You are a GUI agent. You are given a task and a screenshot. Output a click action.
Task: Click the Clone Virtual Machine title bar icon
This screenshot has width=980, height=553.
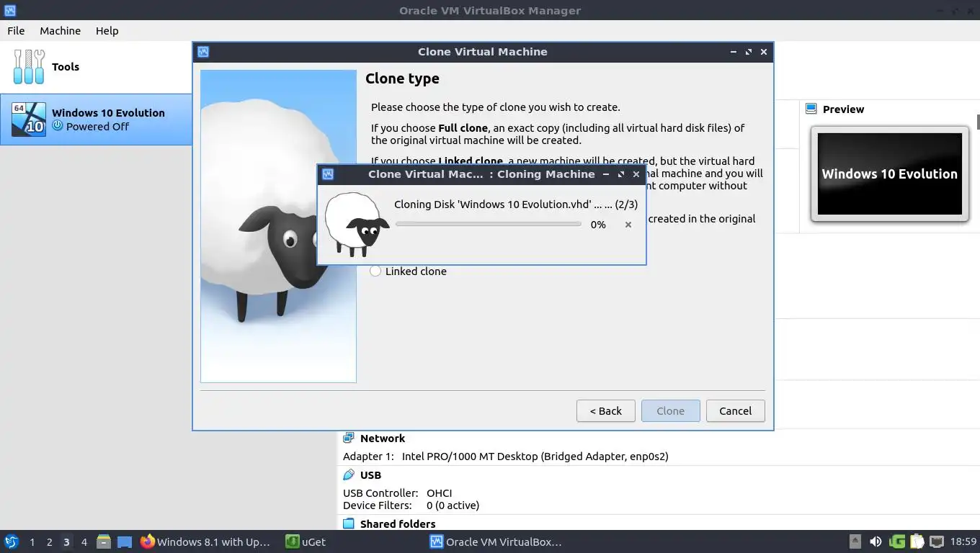tap(203, 52)
